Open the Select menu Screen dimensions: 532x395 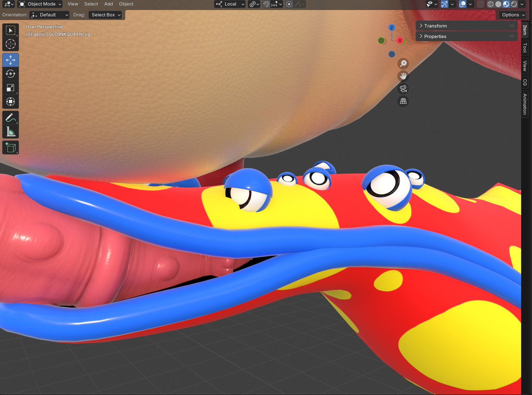[91, 4]
